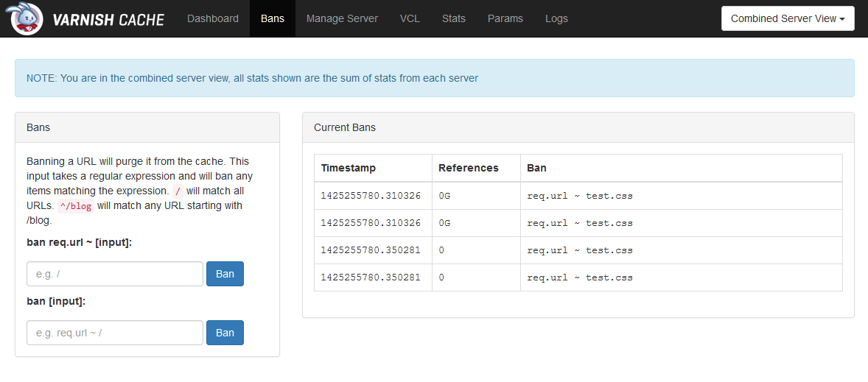The height and width of the screenshot is (382, 868).
Task: Click the Varnish Cache brand text
Action: point(108,19)
